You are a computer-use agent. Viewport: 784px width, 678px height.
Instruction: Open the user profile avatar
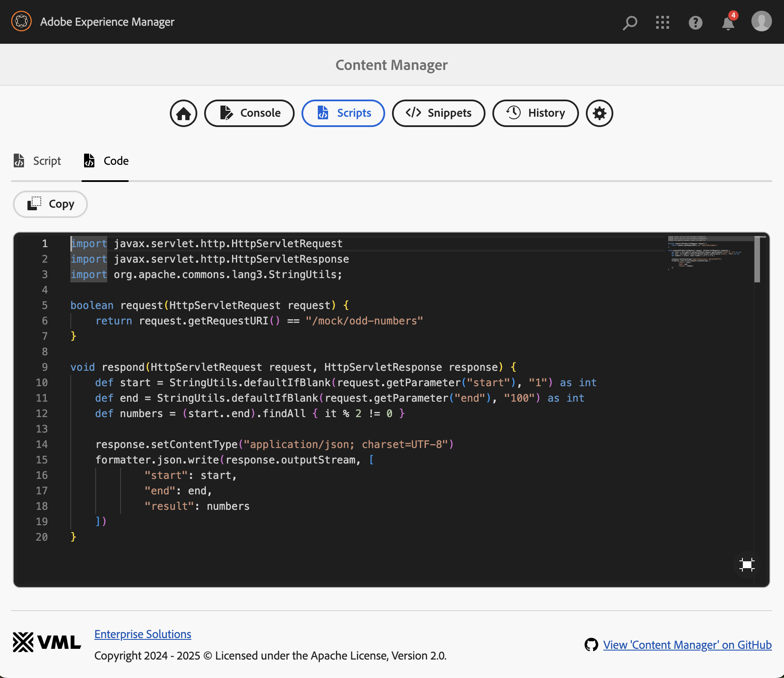pos(762,21)
